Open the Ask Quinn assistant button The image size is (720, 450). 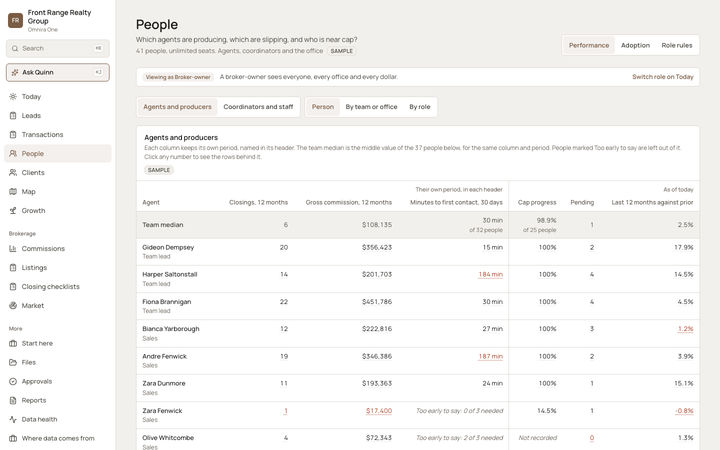(58, 72)
